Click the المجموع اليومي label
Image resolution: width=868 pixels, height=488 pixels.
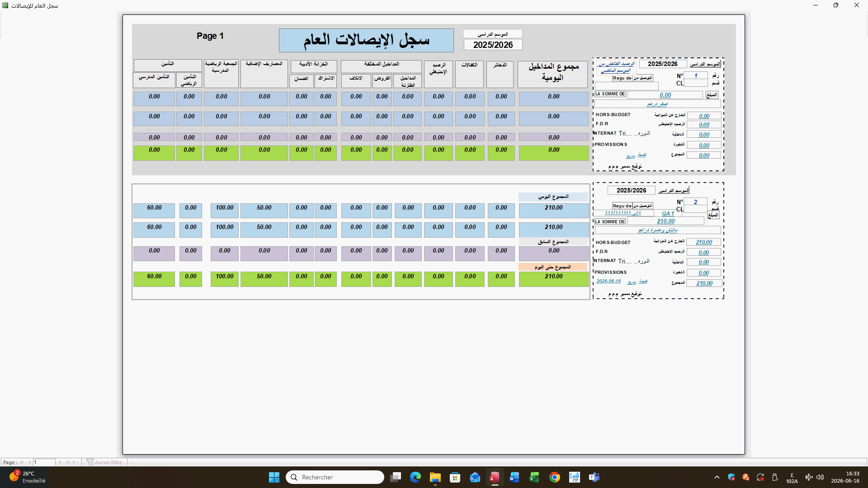coord(553,197)
